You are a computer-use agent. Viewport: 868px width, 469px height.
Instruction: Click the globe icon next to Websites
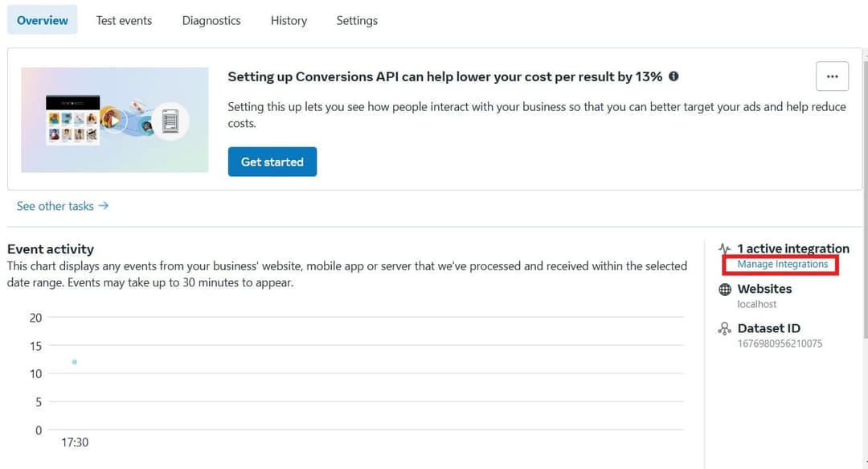[724, 289]
